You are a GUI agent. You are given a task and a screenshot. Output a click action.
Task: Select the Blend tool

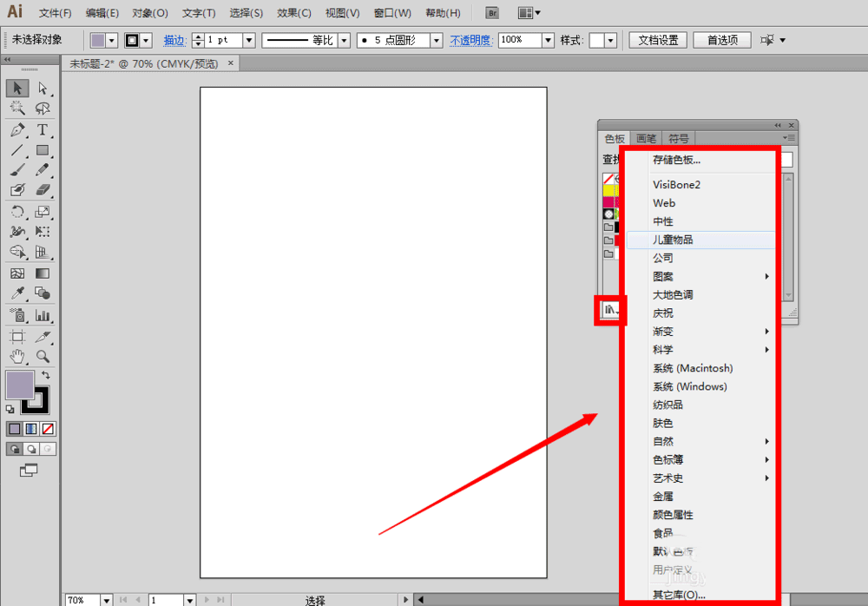[43, 293]
